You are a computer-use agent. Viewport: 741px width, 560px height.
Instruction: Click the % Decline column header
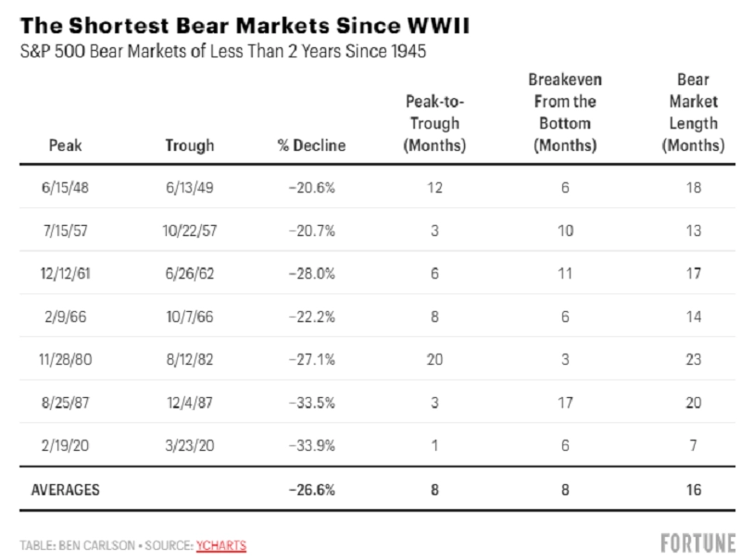click(312, 145)
